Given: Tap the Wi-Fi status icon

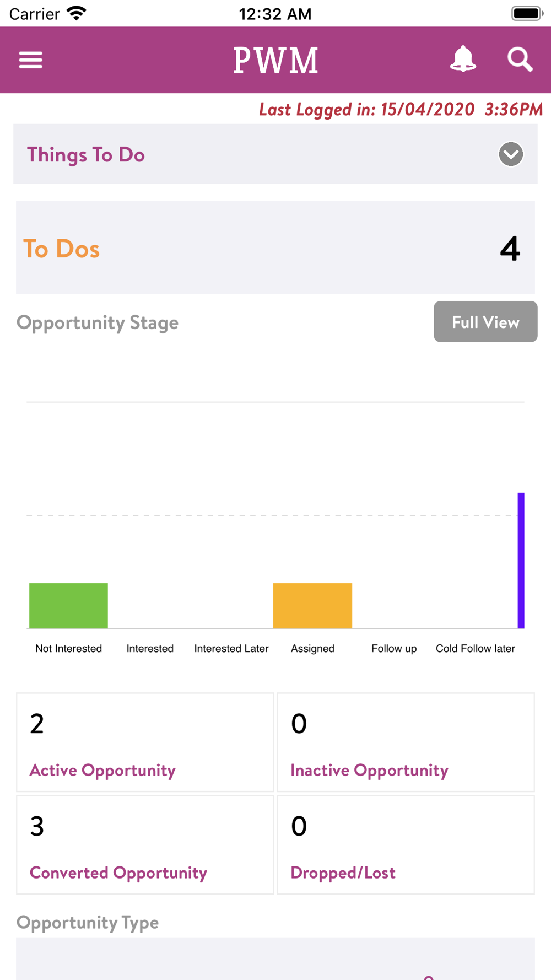Looking at the screenshot, I should (76, 13).
